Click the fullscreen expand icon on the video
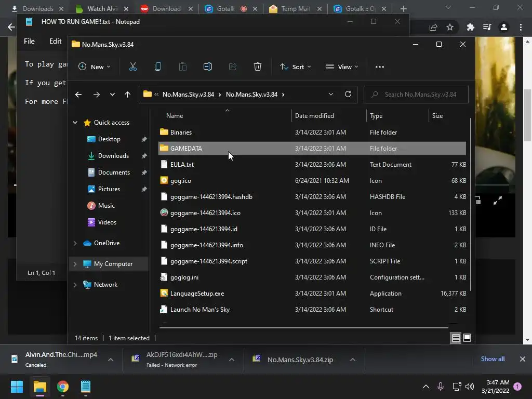The width and height of the screenshot is (532, 399). [x=497, y=201]
